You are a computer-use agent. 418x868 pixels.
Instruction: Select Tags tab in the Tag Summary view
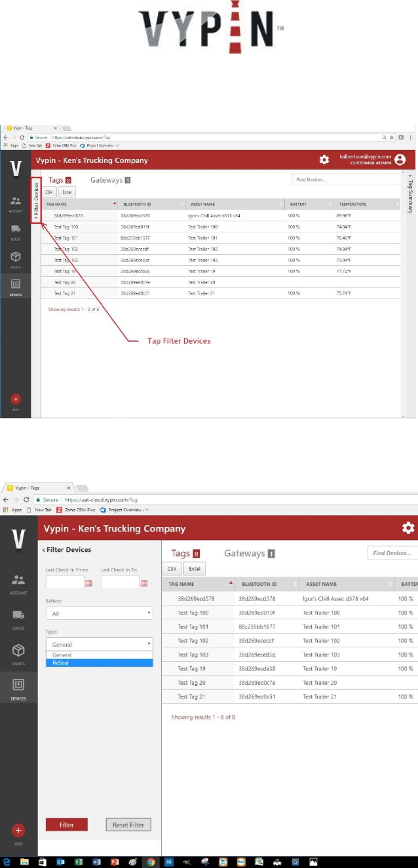coord(60,179)
